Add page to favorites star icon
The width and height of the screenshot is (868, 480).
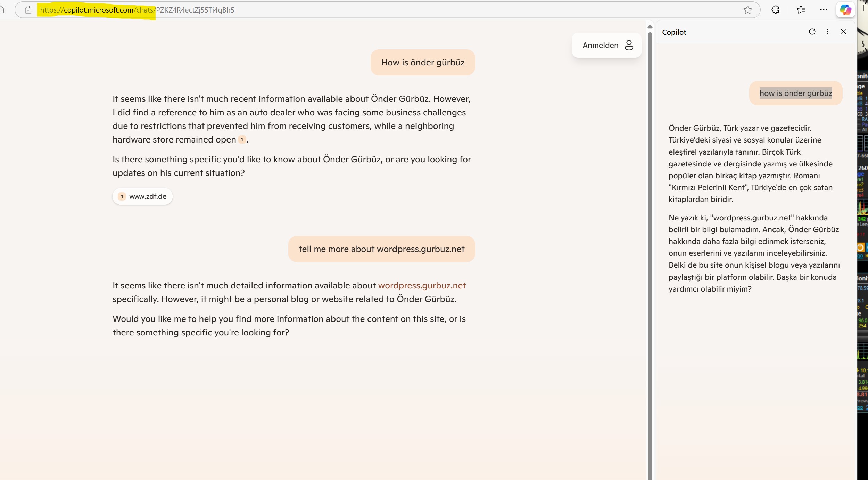pos(747,10)
